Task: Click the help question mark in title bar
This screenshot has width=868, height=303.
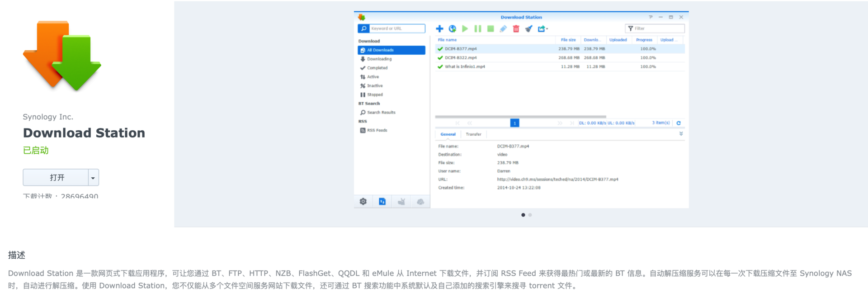Action: point(651,17)
